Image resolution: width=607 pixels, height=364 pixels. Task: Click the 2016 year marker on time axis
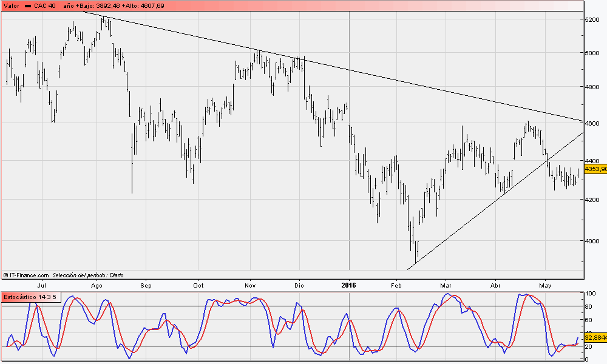click(349, 284)
